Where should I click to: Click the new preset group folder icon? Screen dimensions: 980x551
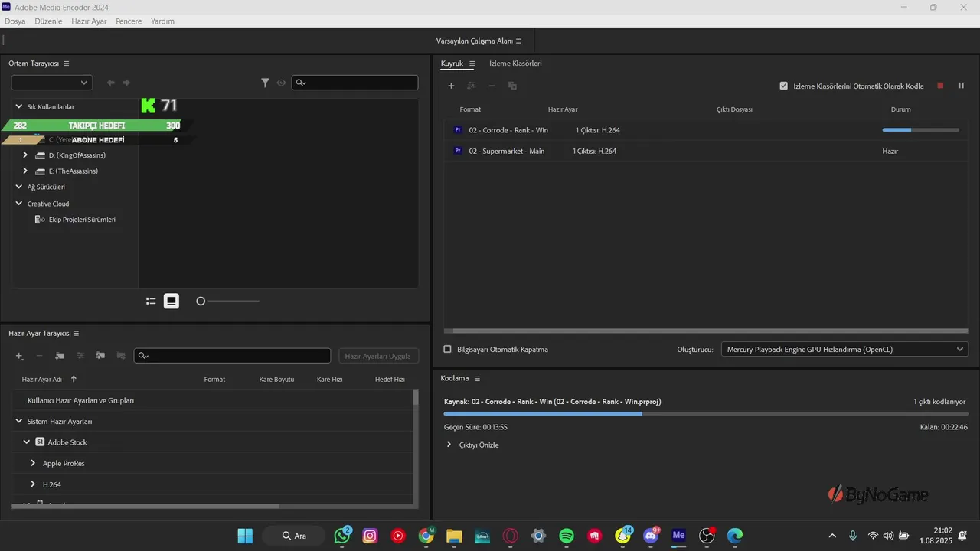coord(60,356)
